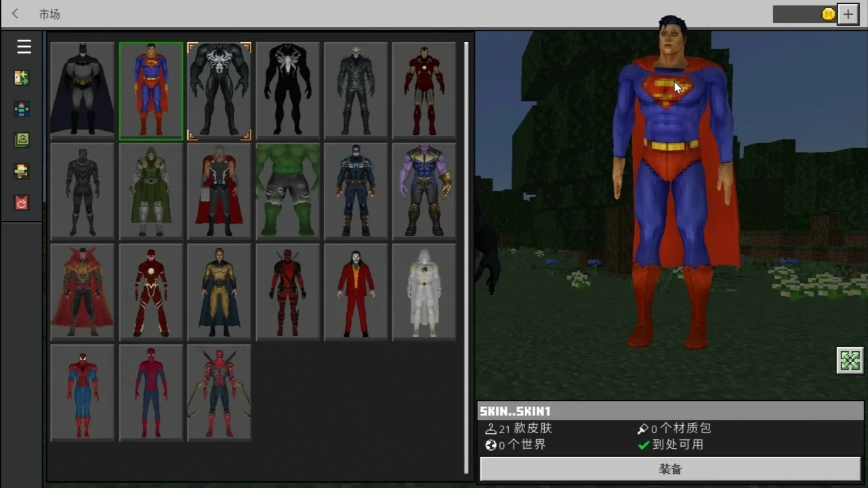This screenshot has height=488, width=868.
Task: Select the Captain America skin
Action: point(356,191)
